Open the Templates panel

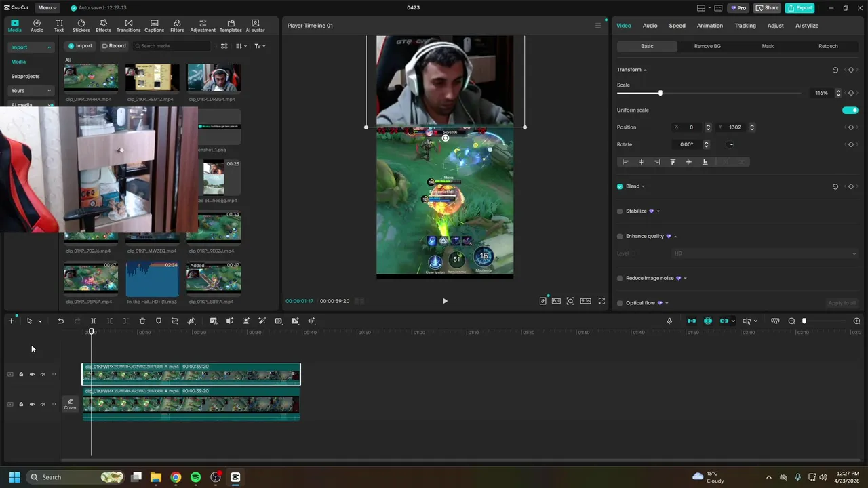tap(231, 26)
